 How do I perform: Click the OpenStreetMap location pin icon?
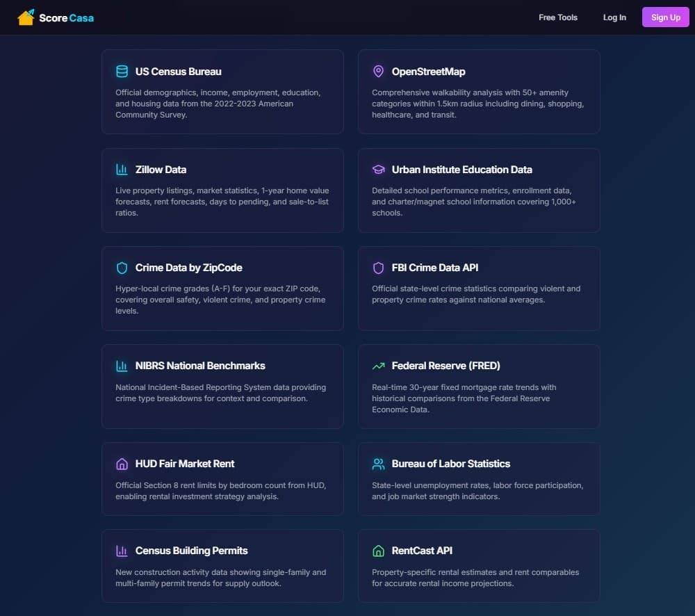click(x=378, y=71)
